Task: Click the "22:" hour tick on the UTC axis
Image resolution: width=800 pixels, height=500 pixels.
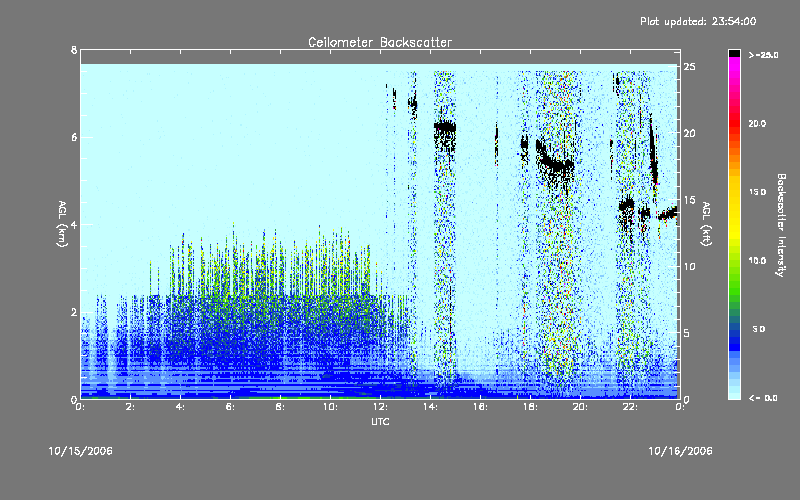Action: point(631,407)
